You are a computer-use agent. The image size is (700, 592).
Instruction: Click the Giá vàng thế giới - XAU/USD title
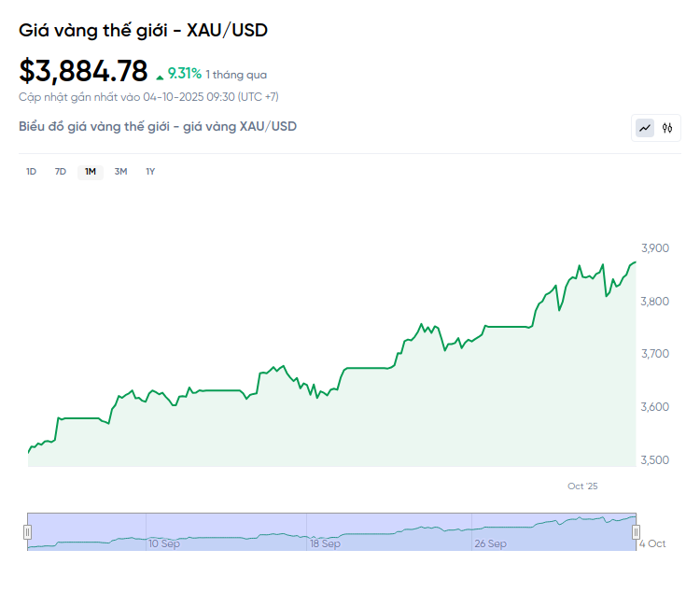tap(143, 30)
